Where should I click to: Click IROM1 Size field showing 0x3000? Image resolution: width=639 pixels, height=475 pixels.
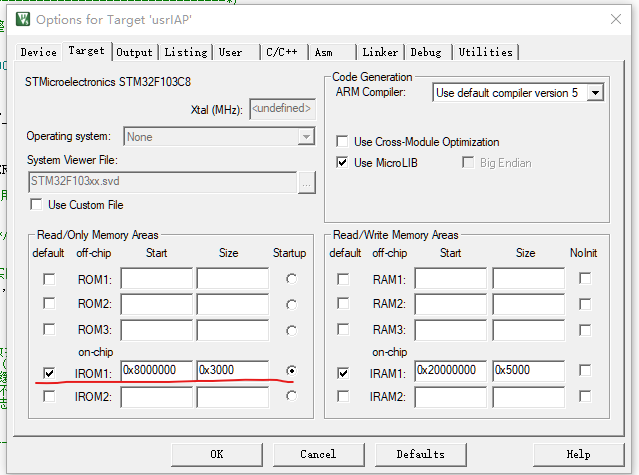pyautogui.click(x=233, y=370)
